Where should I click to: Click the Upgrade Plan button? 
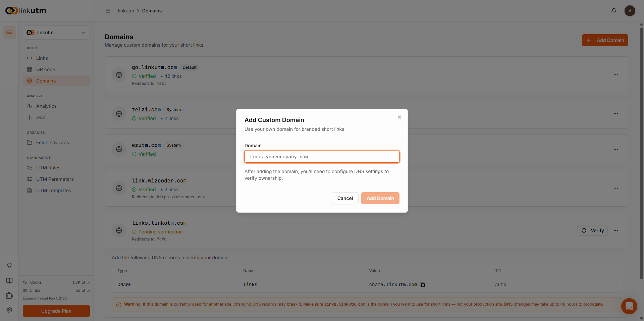56,311
